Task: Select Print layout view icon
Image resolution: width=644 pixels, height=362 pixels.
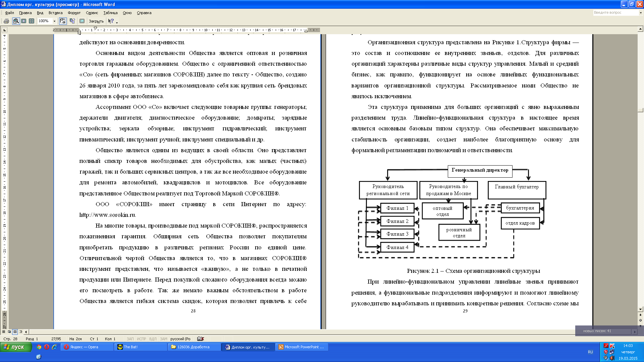Action: pos(15,332)
